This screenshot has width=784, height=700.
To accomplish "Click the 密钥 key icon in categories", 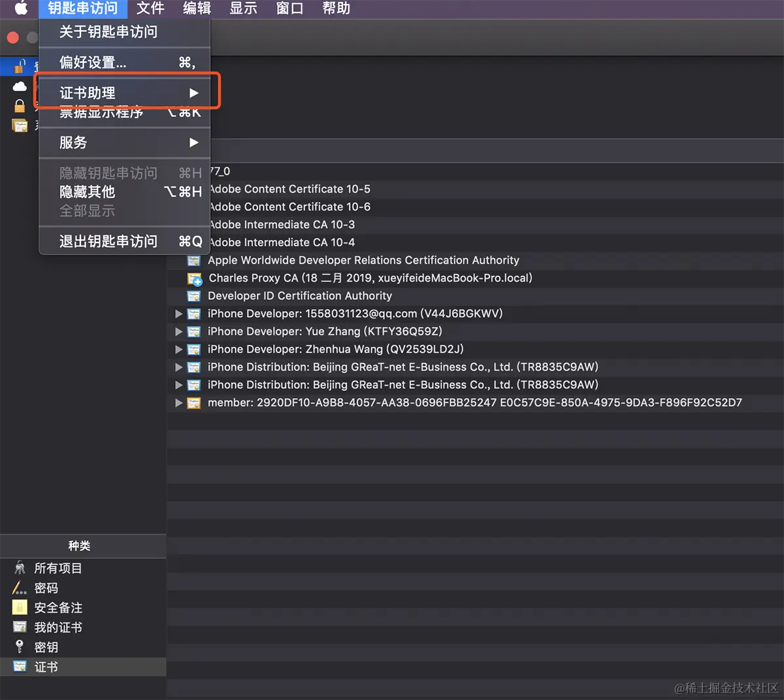I will (x=20, y=646).
